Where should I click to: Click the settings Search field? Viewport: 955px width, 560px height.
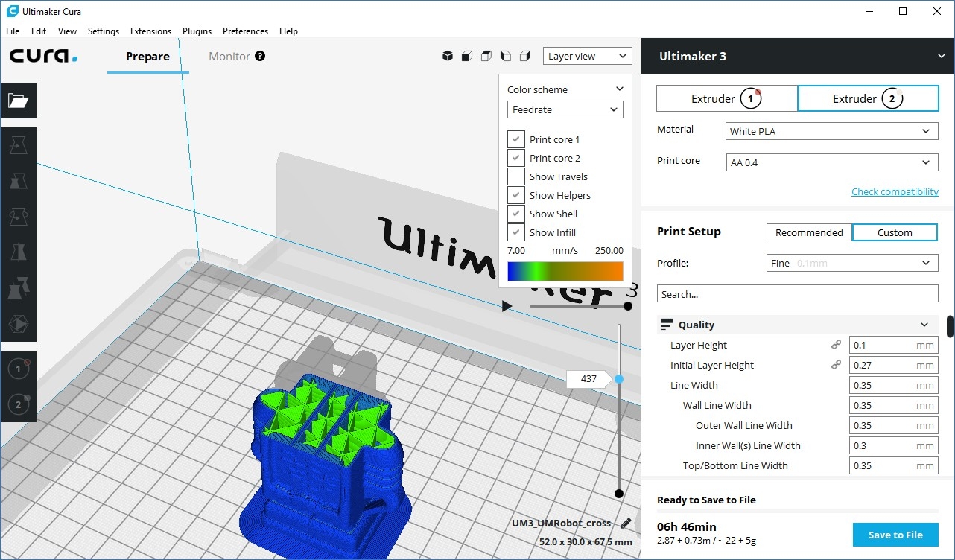(797, 294)
